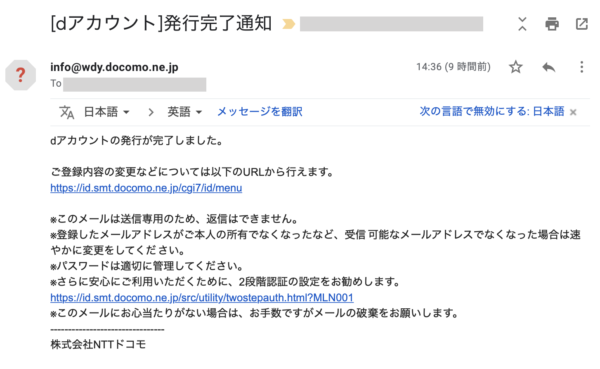This screenshot has width=600, height=369.
Task: Click the reply arrow icon
Action: pyautogui.click(x=549, y=67)
